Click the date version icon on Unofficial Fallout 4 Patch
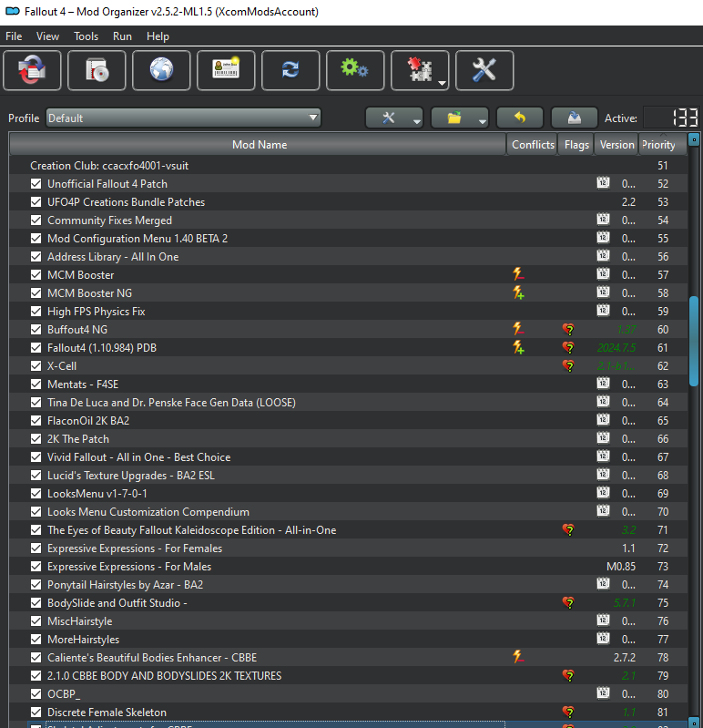The image size is (703, 728). pyautogui.click(x=603, y=183)
